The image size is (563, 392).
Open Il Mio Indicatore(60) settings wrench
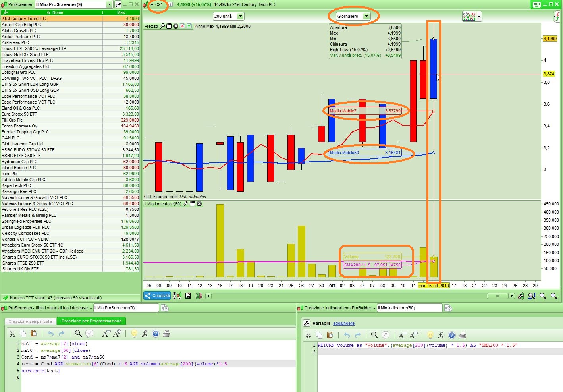click(x=185, y=204)
